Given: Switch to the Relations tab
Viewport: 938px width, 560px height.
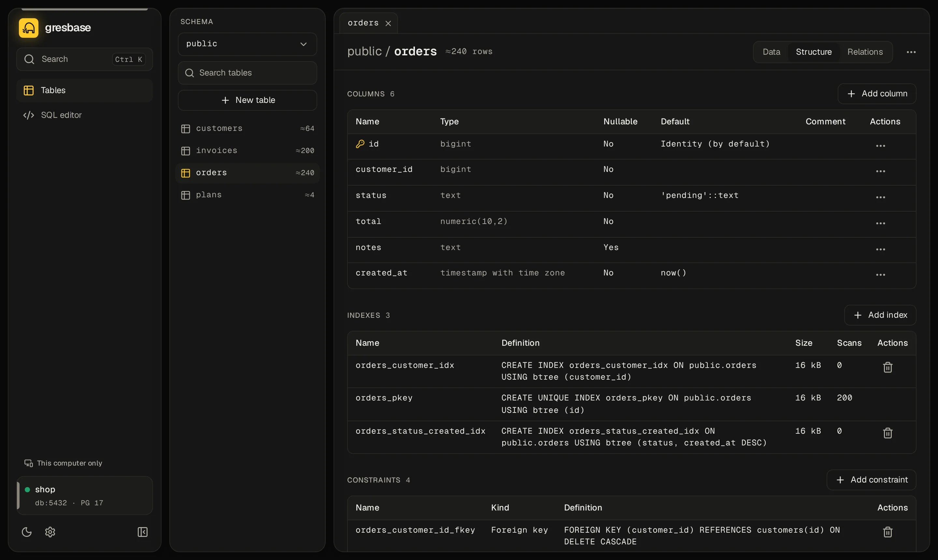Looking at the screenshot, I should tap(865, 52).
